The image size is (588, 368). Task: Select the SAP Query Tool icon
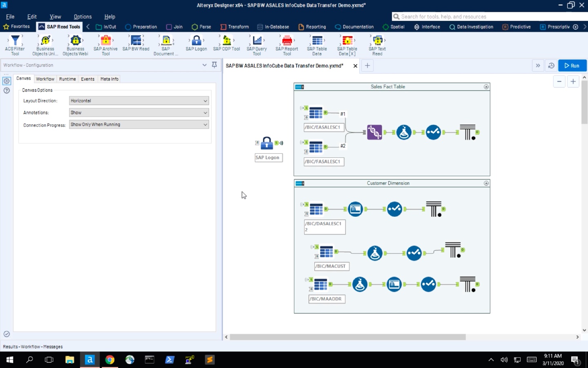click(257, 40)
